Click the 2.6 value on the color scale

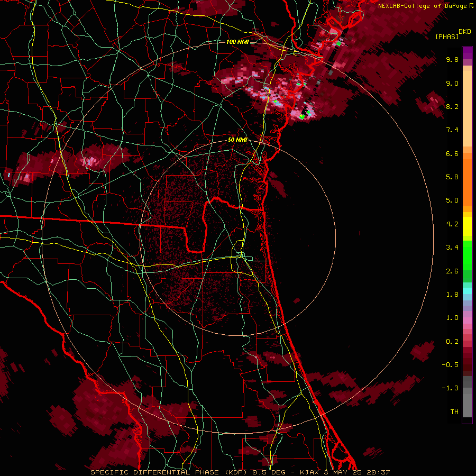[x=452, y=271]
